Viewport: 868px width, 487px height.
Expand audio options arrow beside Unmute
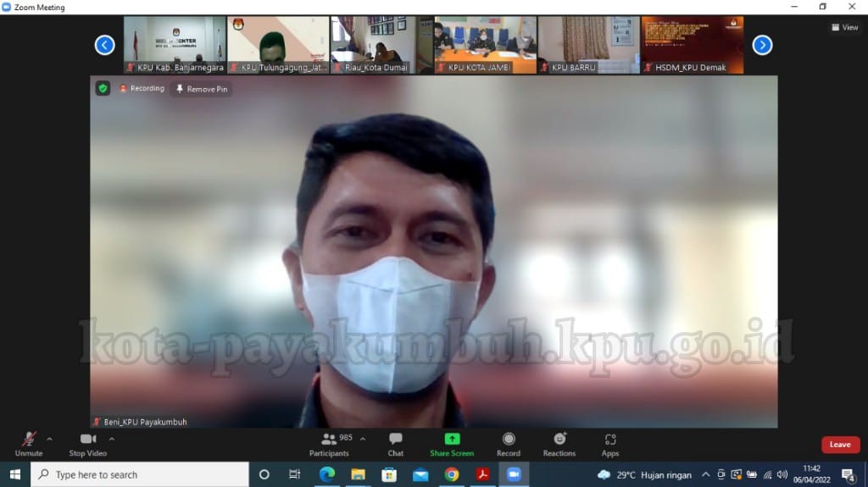point(49,439)
